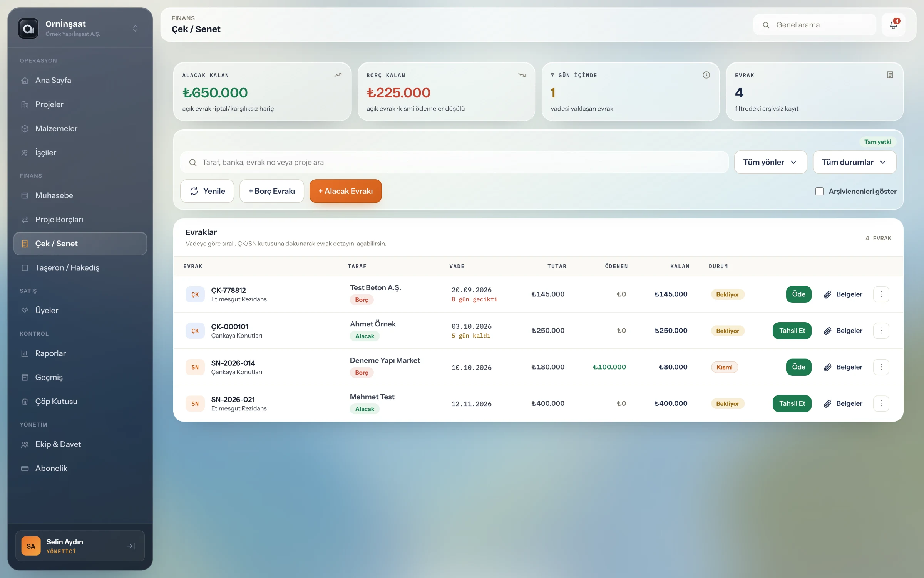Open notifications bell icon
The width and height of the screenshot is (924, 578).
coord(893,25)
